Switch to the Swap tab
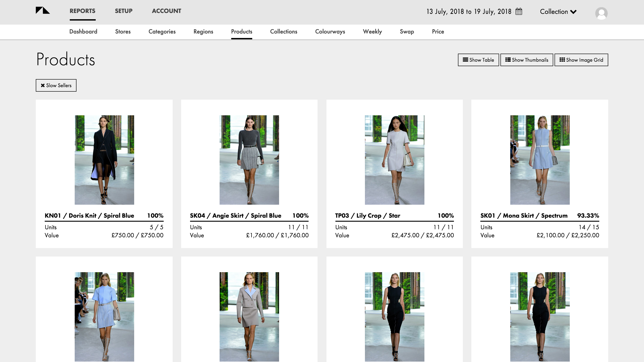The width and height of the screenshot is (644, 362). 407,32
